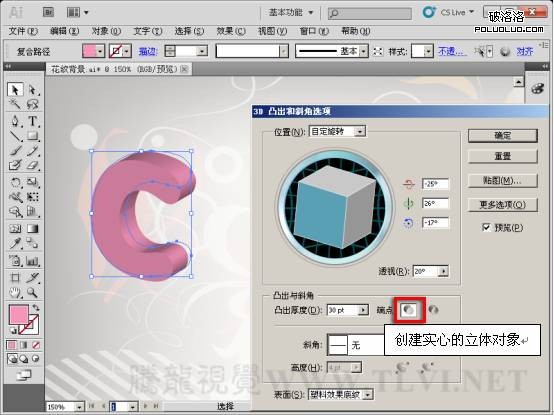Open the 窗口 (Window) menu

tap(314, 31)
